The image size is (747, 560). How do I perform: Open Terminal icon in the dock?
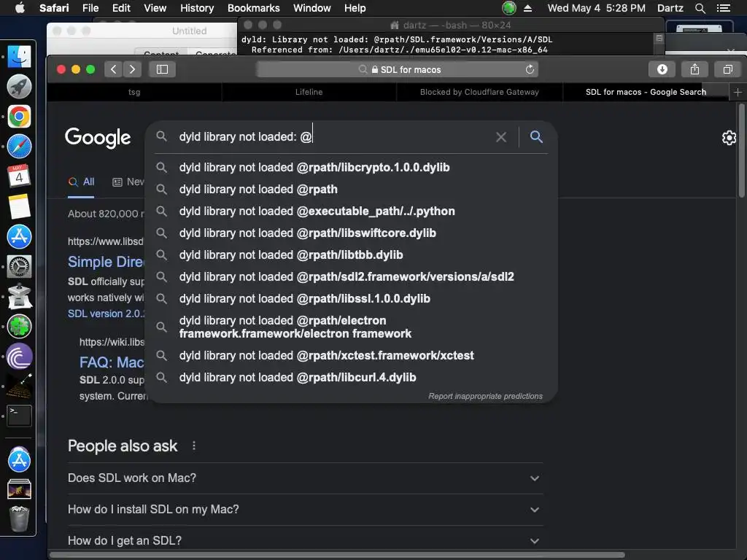pyautogui.click(x=19, y=416)
